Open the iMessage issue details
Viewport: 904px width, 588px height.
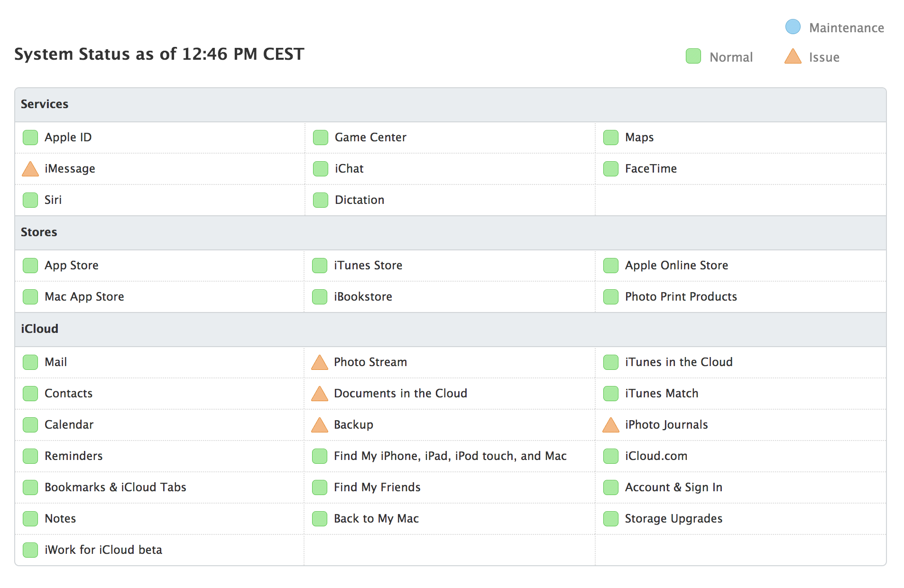pyautogui.click(x=70, y=169)
